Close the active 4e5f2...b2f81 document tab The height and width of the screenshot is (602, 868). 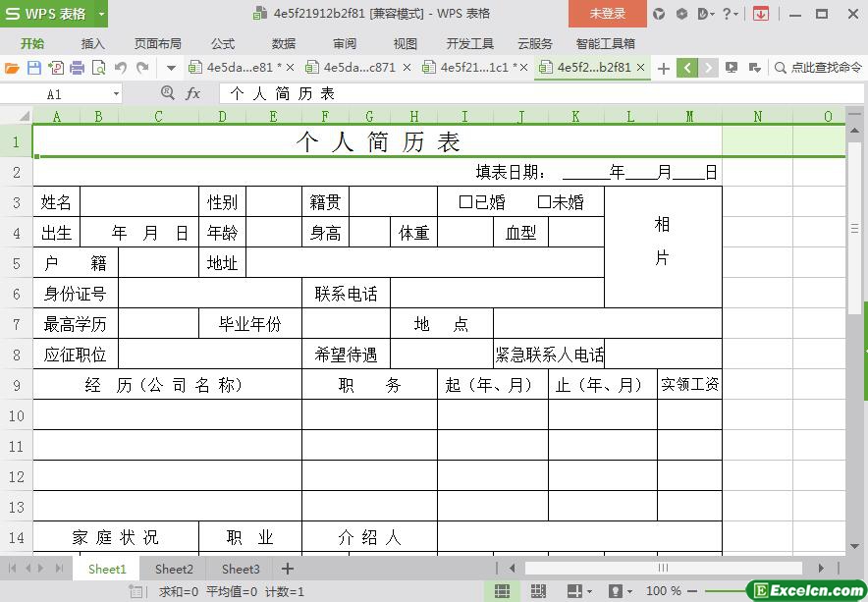(x=640, y=68)
